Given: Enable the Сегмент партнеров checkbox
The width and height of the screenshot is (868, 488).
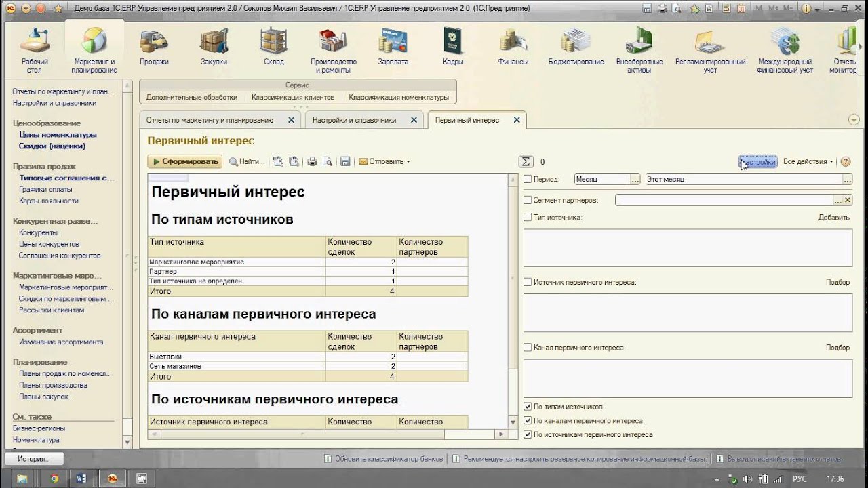Looking at the screenshot, I should (x=528, y=200).
